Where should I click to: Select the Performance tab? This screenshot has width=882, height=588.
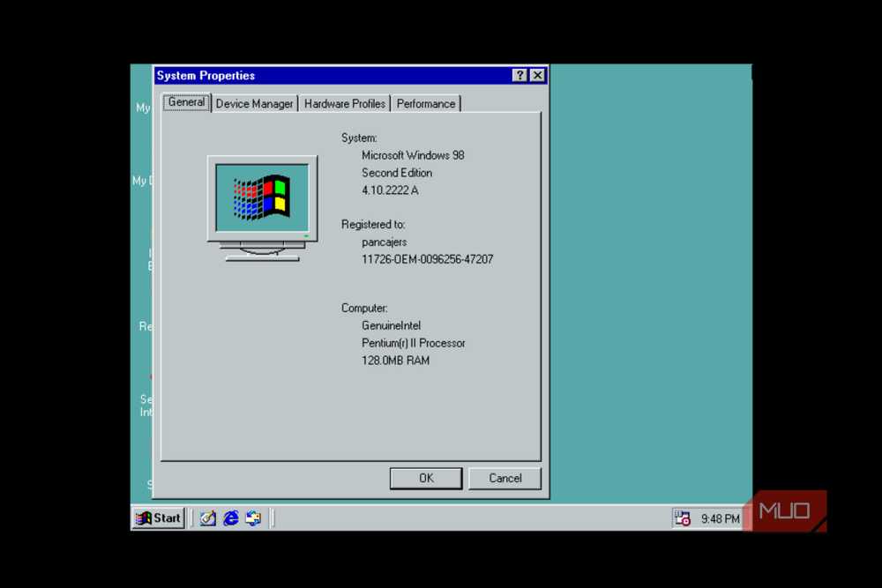(426, 103)
